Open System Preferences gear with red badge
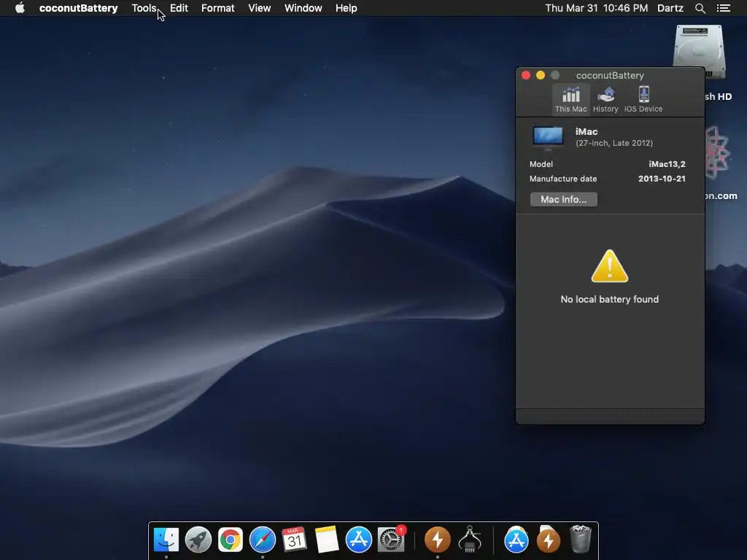747x560 pixels. tap(391, 540)
